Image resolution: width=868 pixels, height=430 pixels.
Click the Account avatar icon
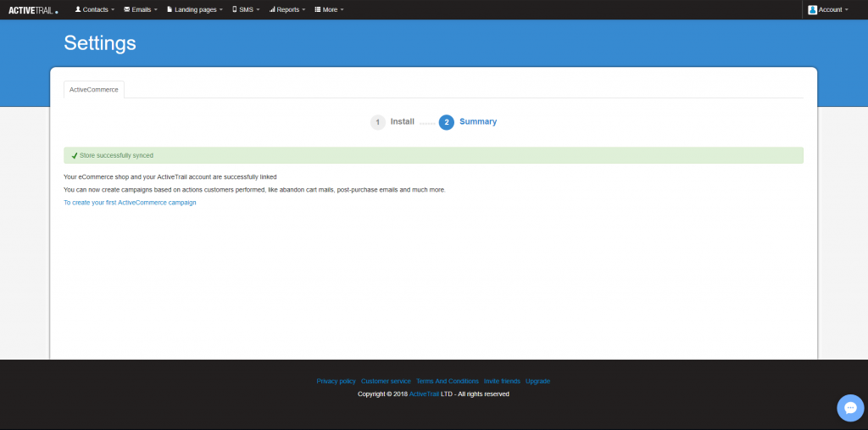(813, 9)
